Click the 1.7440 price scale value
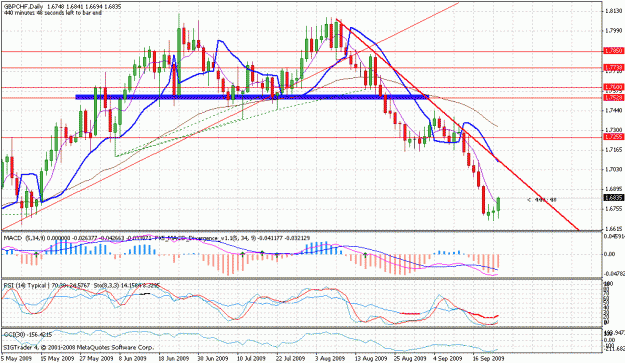 coord(613,110)
